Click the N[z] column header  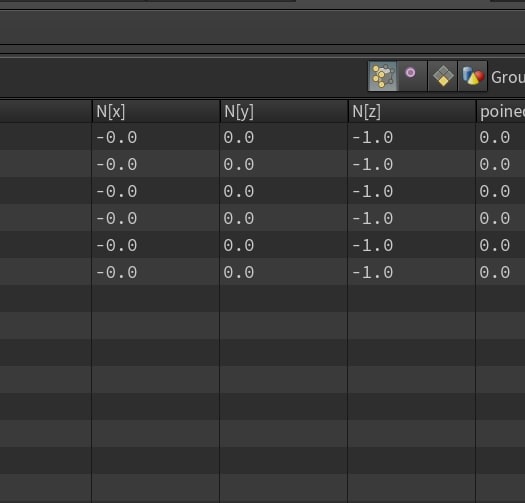click(412, 112)
